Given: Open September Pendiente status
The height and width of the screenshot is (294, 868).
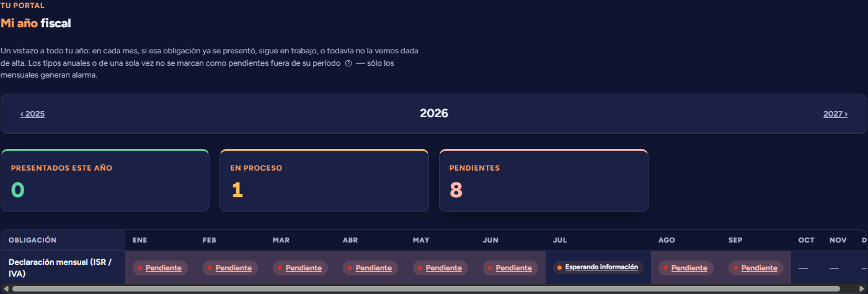Looking at the screenshot, I should [x=756, y=268].
